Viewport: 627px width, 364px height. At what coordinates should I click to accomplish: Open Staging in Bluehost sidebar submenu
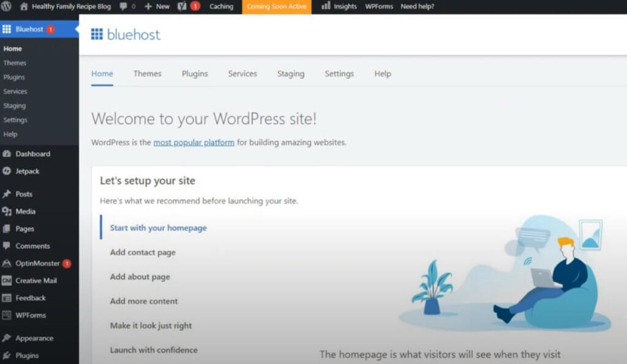(15, 105)
